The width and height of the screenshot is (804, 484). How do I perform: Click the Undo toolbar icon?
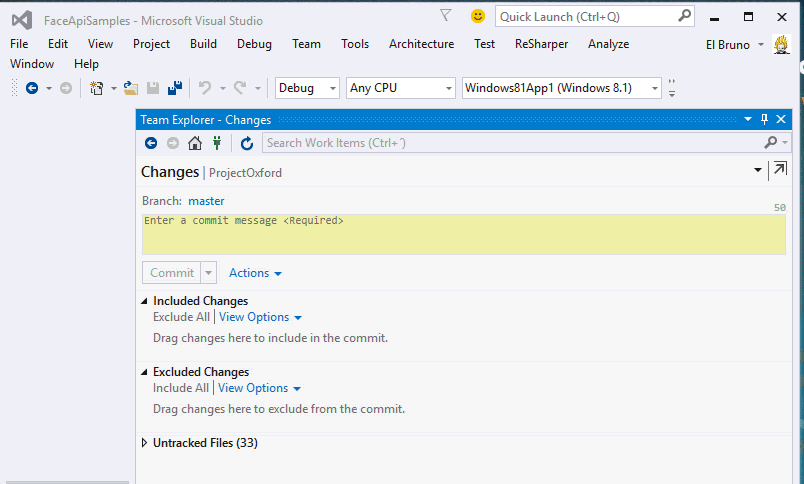[205, 88]
